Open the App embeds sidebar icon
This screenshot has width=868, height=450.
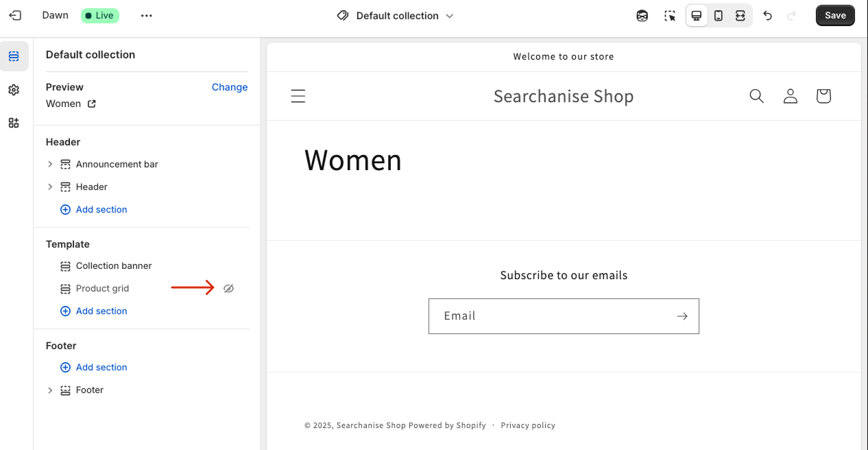point(14,123)
